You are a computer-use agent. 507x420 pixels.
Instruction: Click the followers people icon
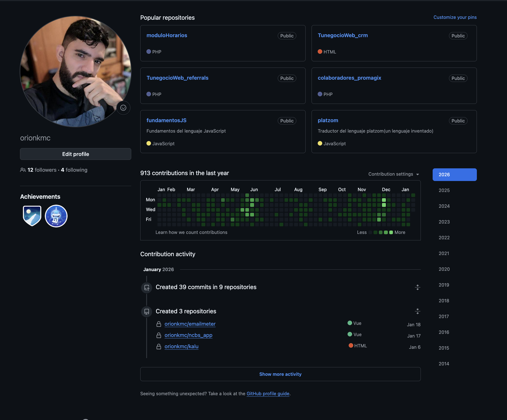23,170
